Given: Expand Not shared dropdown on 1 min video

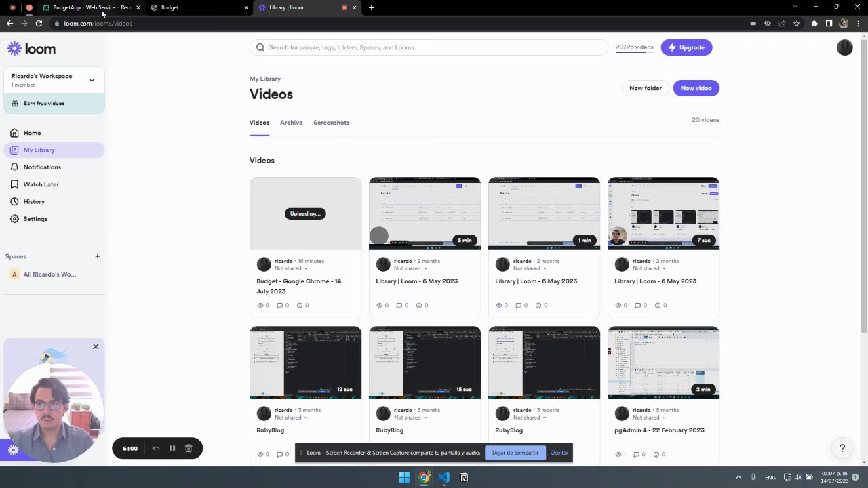Looking at the screenshot, I should click(530, 268).
